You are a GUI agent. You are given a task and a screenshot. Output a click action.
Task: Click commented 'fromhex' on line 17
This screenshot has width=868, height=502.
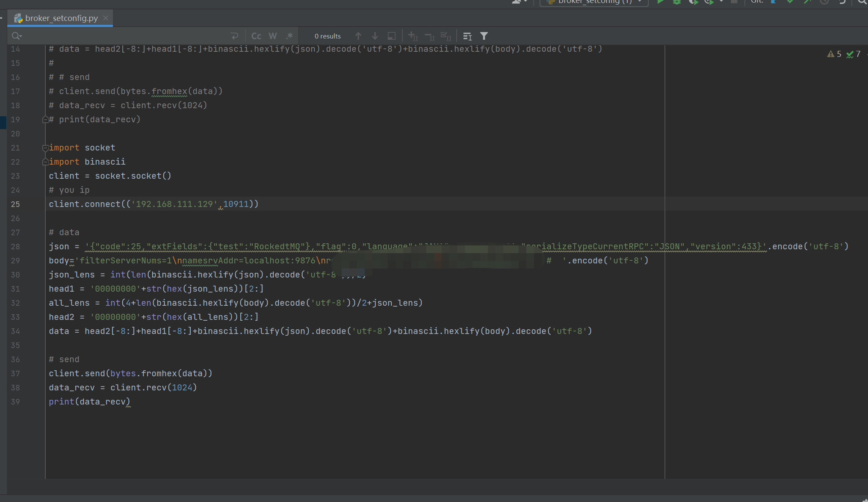pos(169,92)
